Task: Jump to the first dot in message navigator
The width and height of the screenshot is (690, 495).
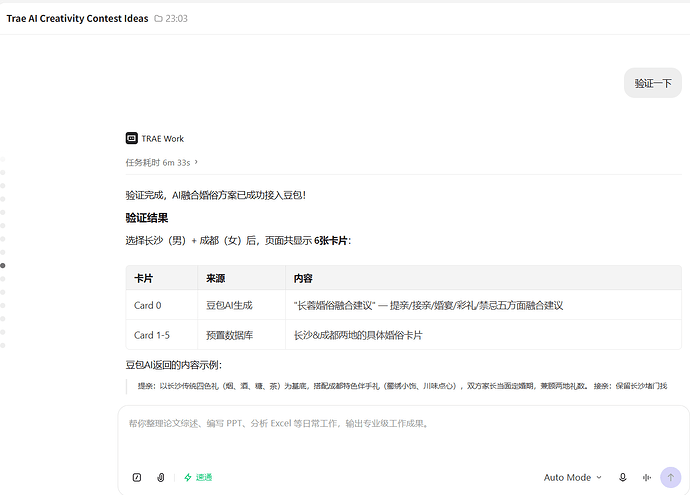Action: (3, 159)
